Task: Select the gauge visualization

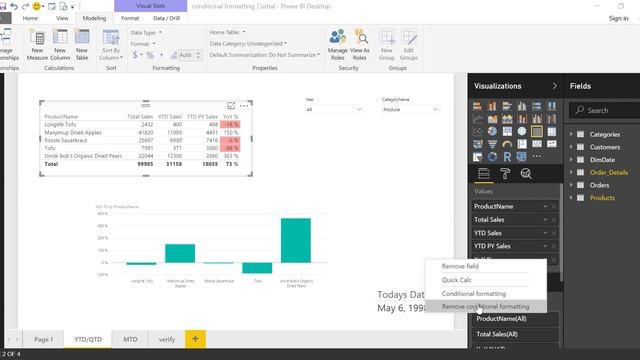Action: click(507, 144)
